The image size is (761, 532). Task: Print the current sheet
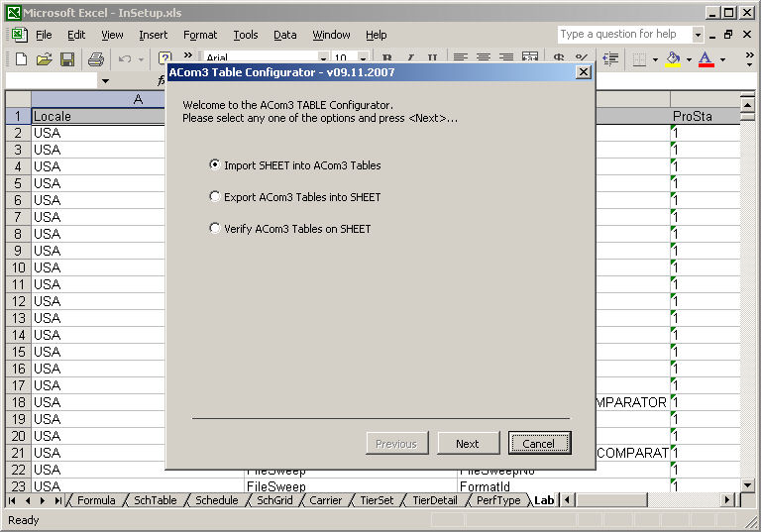pyautogui.click(x=95, y=59)
